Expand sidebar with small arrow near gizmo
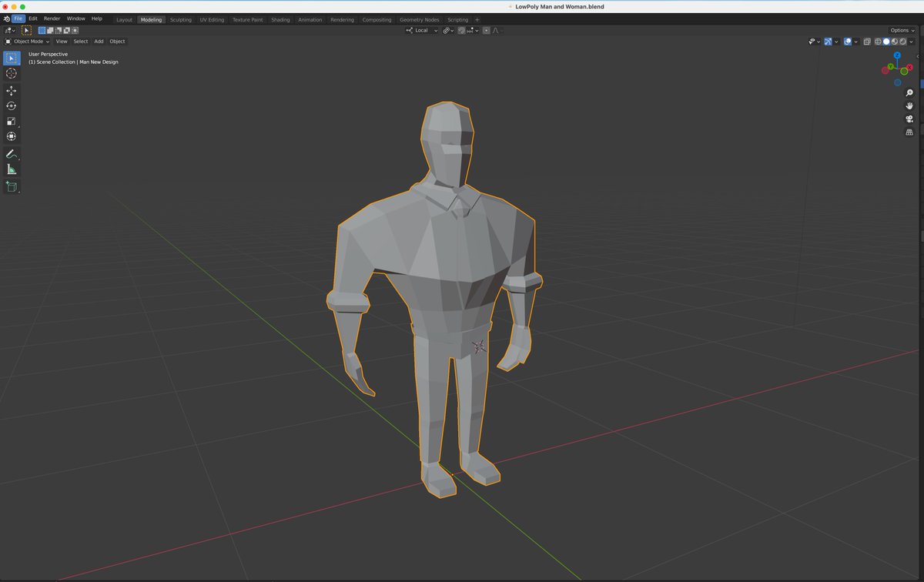Screen dimensions: 924x582 click(918, 56)
